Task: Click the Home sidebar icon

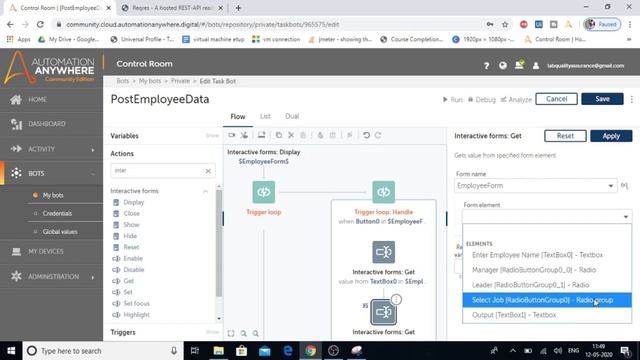Action: (x=16, y=100)
